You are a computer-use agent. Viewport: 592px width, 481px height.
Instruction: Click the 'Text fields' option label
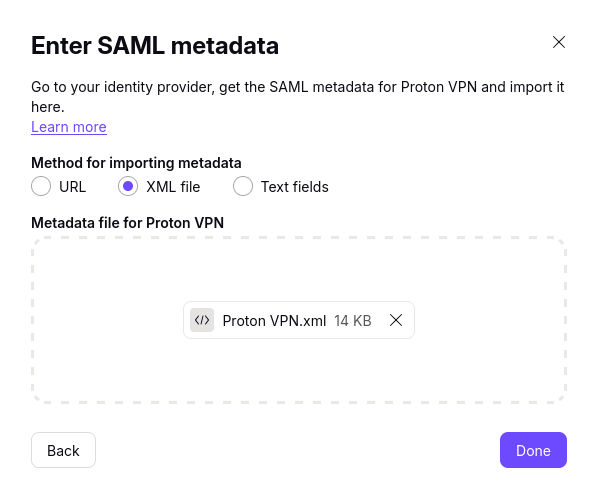(294, 187)
